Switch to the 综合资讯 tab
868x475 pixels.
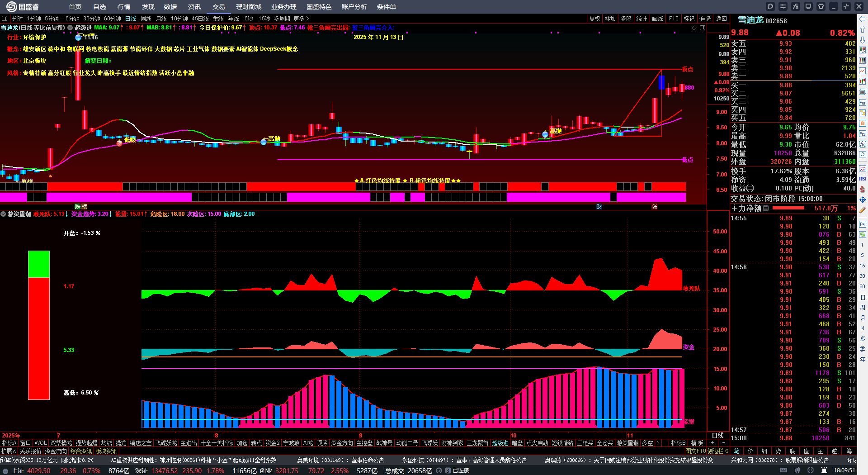click(81, 451)
